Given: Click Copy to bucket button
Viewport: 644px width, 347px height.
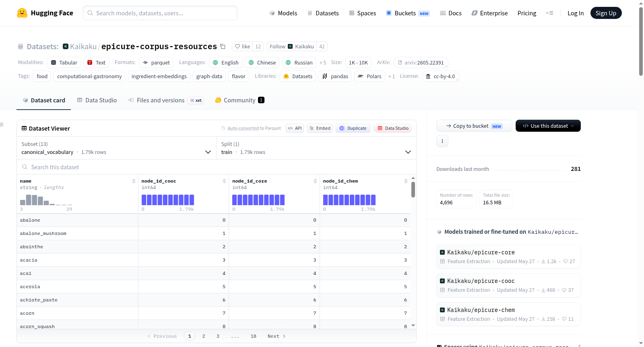Looking at the screenshot, I should [x=474, y=126].
